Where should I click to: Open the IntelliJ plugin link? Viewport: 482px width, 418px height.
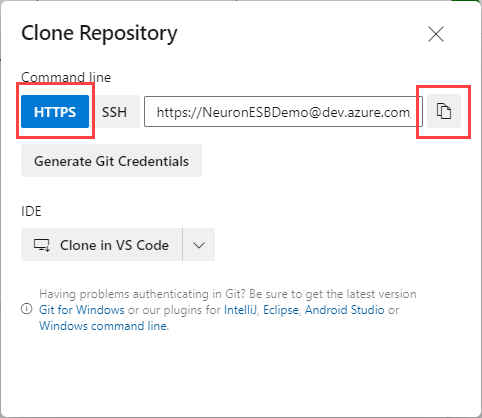click(x=240, y=310)
